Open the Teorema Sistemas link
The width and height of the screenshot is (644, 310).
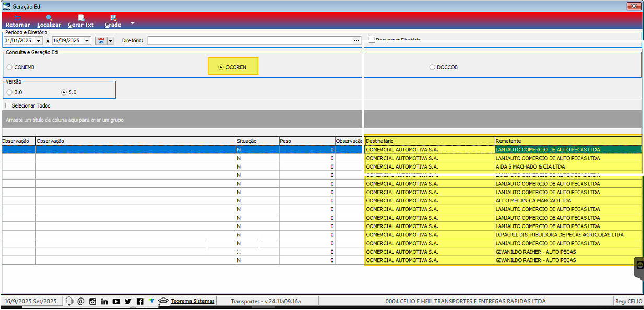(x=193, y=301)
